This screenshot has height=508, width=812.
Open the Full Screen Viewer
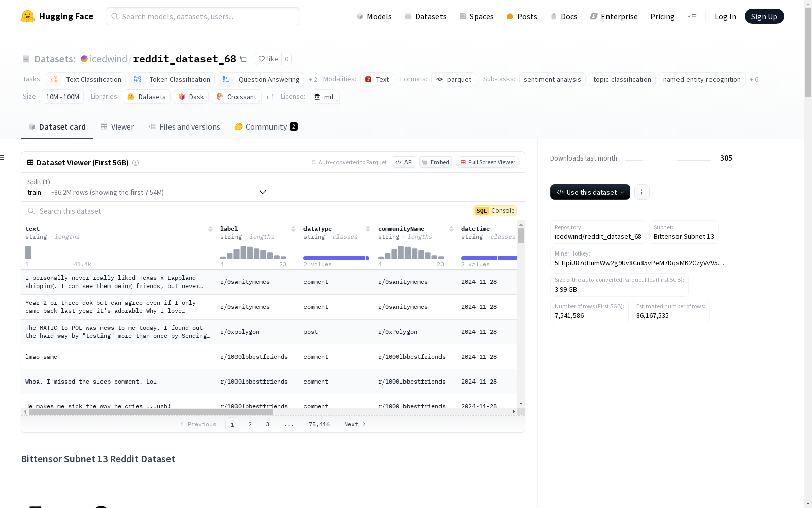pos(487,162)
